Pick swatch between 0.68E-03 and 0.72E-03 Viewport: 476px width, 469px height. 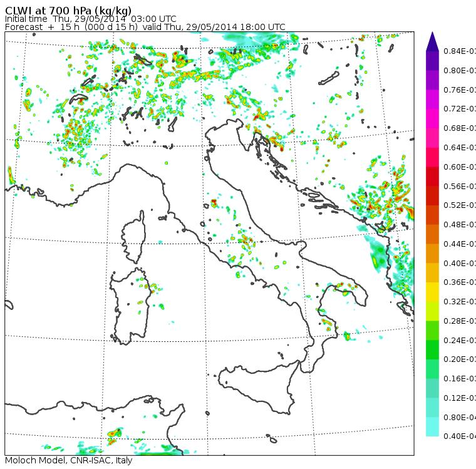click(x=432, y=119)
